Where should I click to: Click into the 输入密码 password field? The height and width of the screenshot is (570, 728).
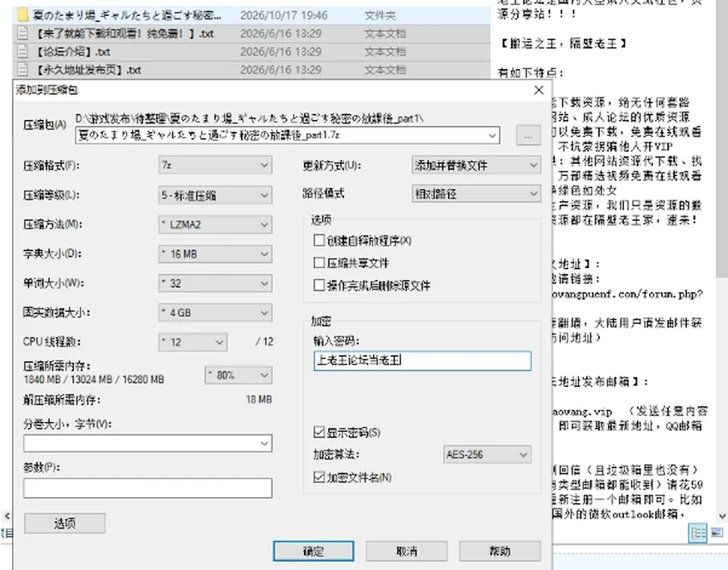tap(422, 361)
